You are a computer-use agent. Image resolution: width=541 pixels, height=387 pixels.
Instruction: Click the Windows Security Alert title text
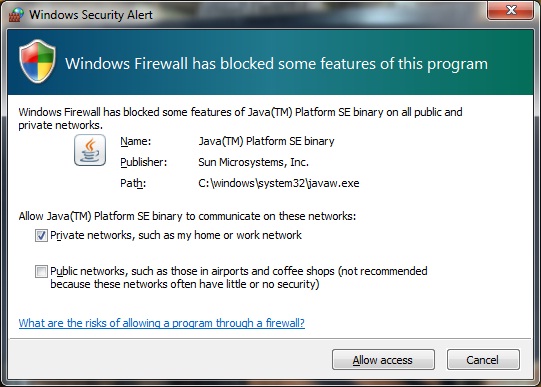(x=91, y=15)
